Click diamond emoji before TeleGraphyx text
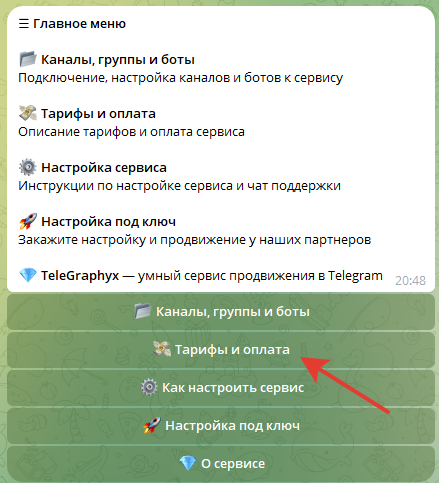The image size is (439, 483). click(x=28, y=275)
